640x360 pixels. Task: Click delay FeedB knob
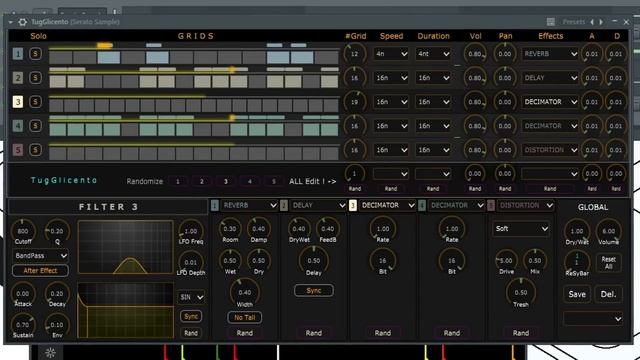coord(328,229)
